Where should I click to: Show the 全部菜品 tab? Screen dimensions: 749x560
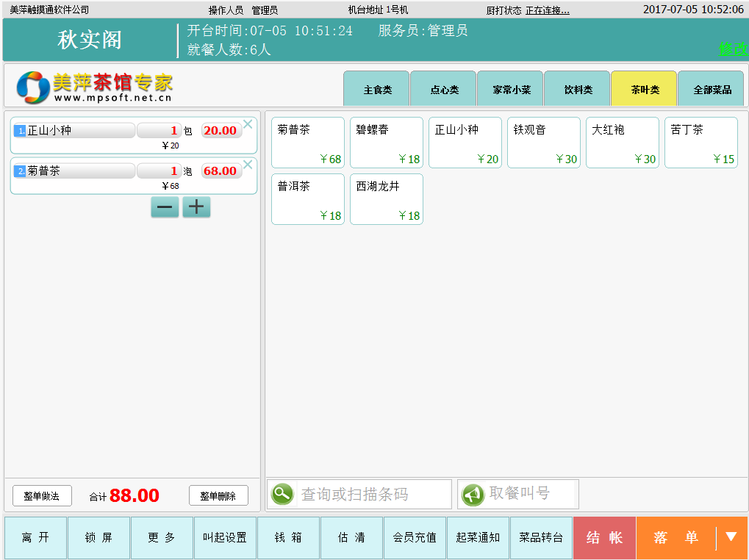click(712, 90)
